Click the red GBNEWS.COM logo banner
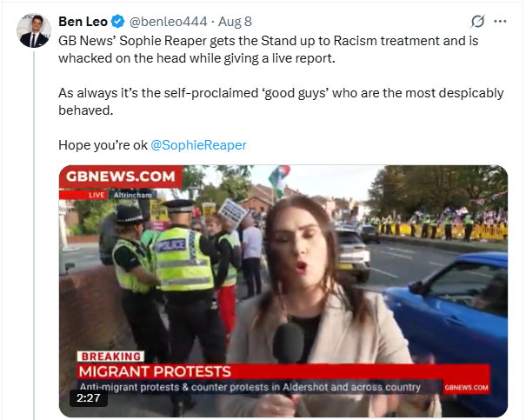 point(120,176)
